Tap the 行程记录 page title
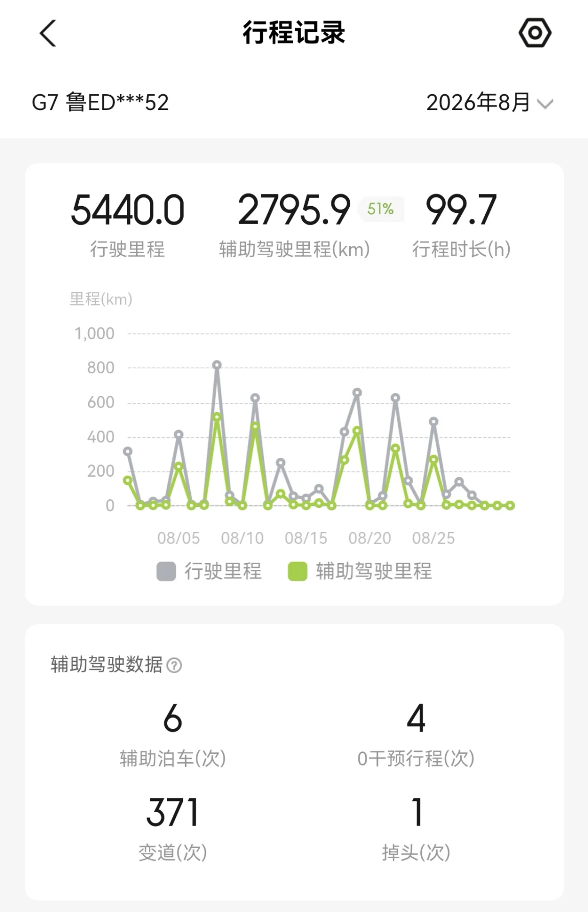Image resolution: width=588 pixels, height=912 pixels. (294, 33)
